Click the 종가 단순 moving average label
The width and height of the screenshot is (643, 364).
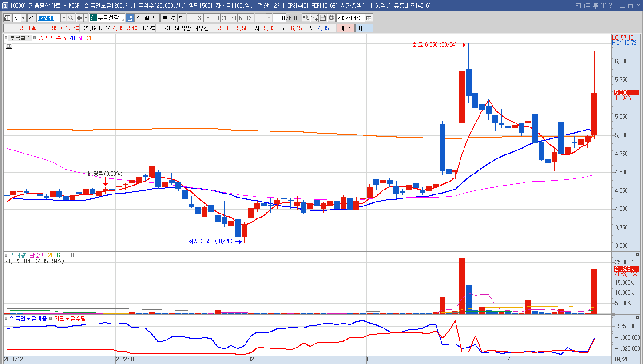50,38
